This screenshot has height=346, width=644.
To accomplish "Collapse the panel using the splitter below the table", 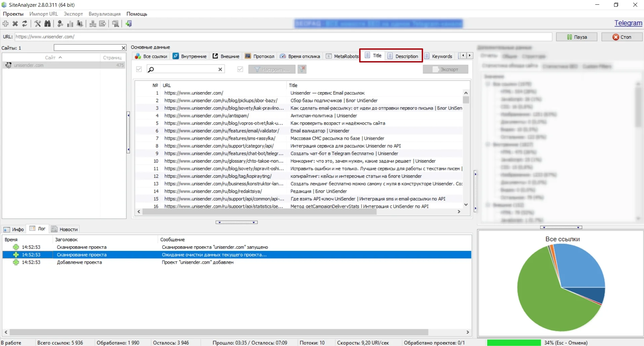I will point(236,222).
